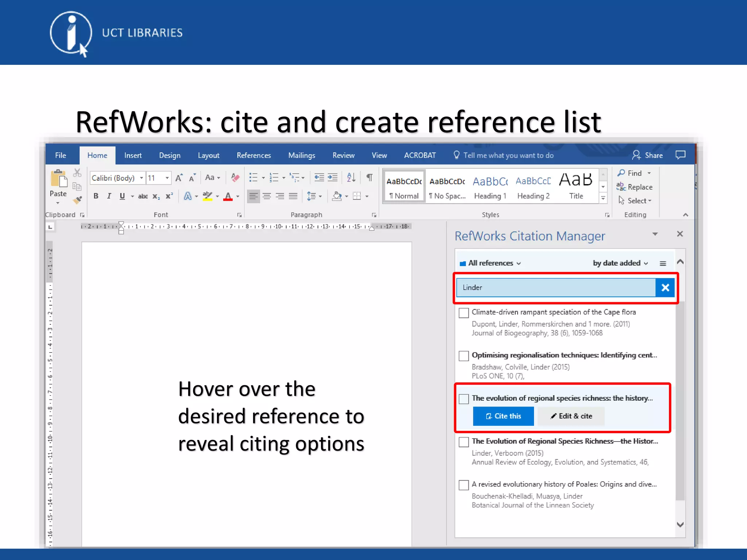
Task: Check Optimising regionalisation techniques reference
Action: (464, 356)
